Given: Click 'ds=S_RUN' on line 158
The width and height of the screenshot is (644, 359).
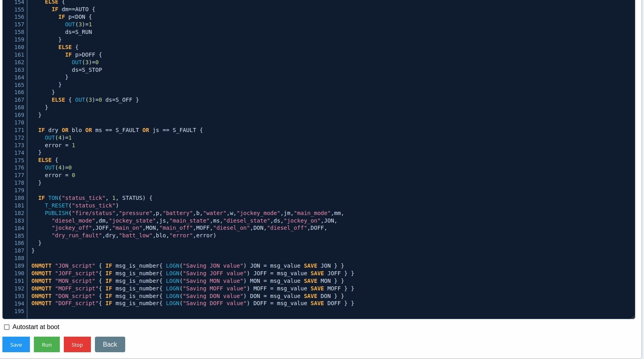Looking at the screenshot, I should 79,32.
